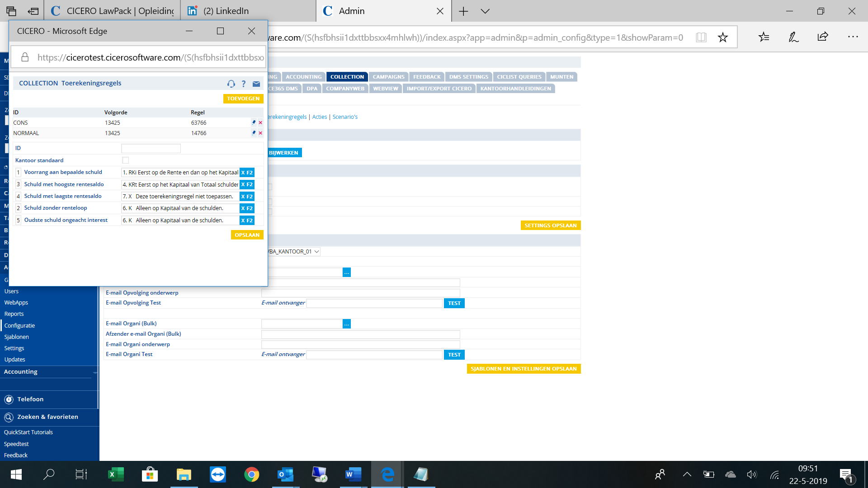
Task: Open volume control in system tray
Action: 751,474
